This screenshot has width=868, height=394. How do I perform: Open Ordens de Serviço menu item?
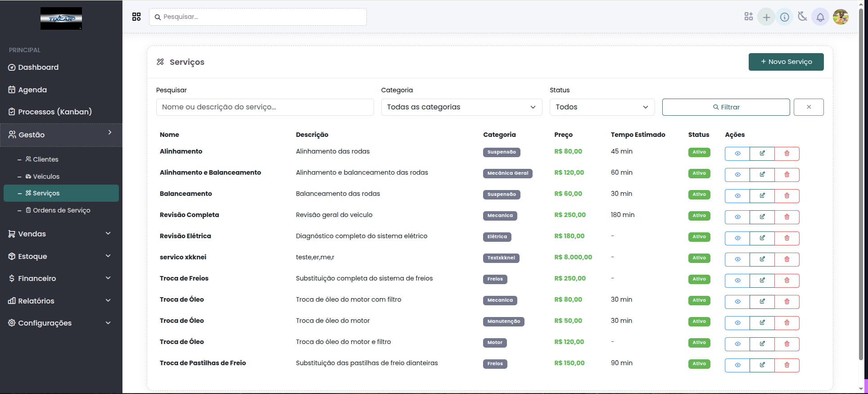tap(61, 210)
